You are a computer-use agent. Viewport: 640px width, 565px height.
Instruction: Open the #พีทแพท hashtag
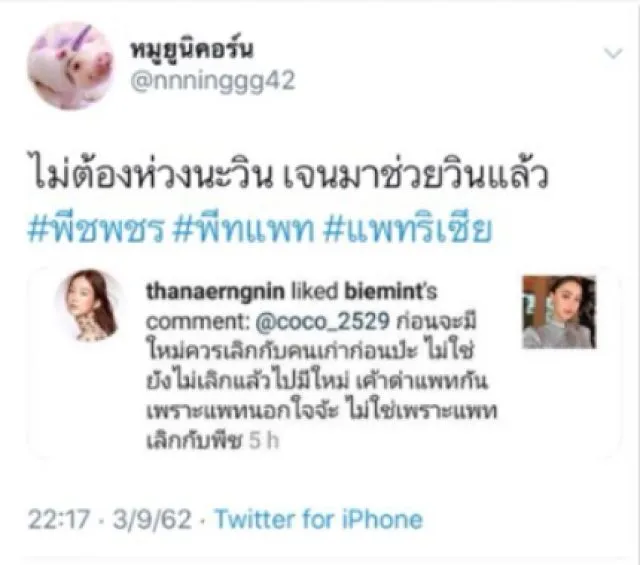pyautogui.click(x=244, y=229)
